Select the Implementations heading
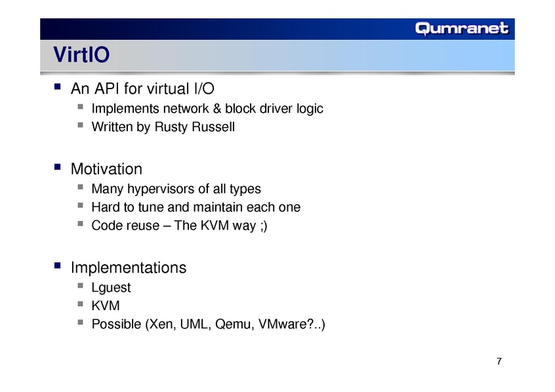Viewport: 555px width, 392px height. [x=128, y=267]
